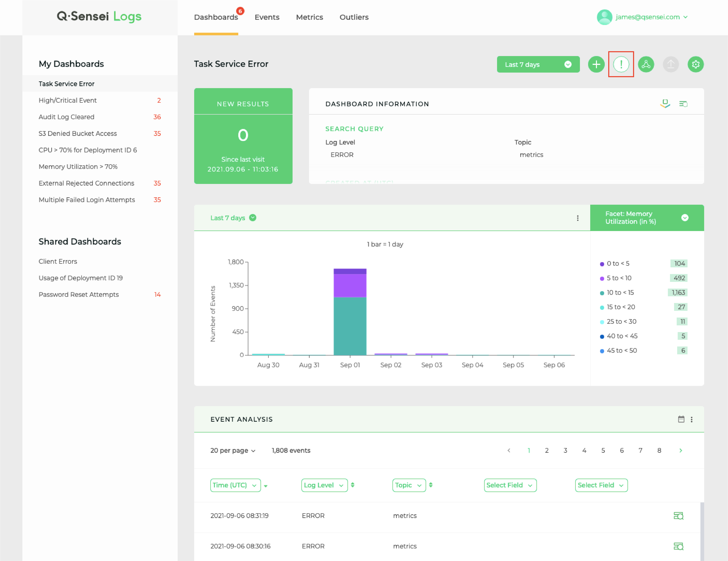Open the alert exclamation mark icon
Screen dimensions: 728x561
621,64
